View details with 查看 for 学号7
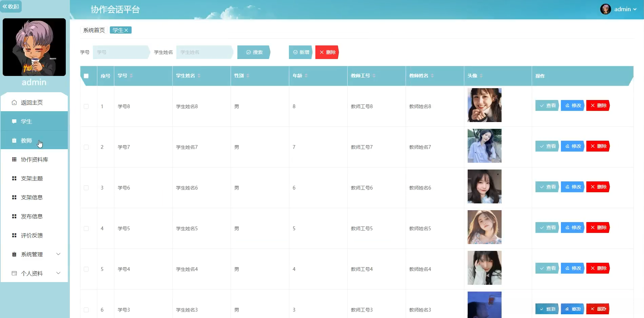This screenshot has height=318, width=644. coord(547,146)
